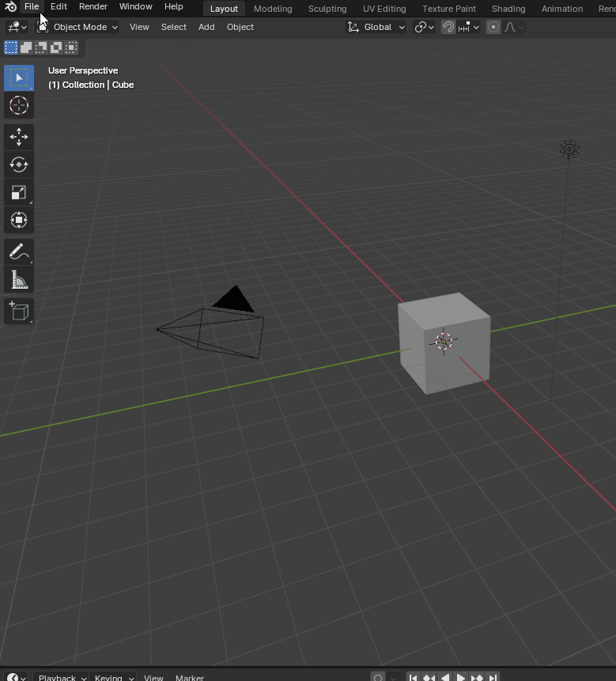The image size is (616, 681).
Task: Open the viewport Add menu
Action: [206, 27]
